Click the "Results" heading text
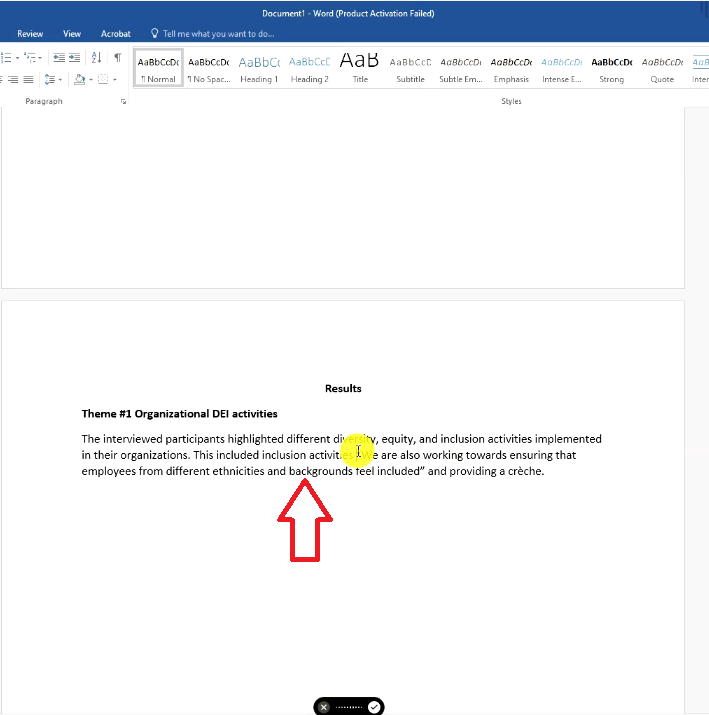This screenshot has height=715, width=709. pos(343,389)
